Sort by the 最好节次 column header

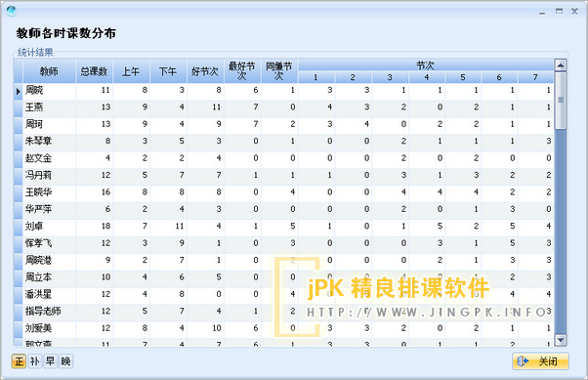click(242, 71)
